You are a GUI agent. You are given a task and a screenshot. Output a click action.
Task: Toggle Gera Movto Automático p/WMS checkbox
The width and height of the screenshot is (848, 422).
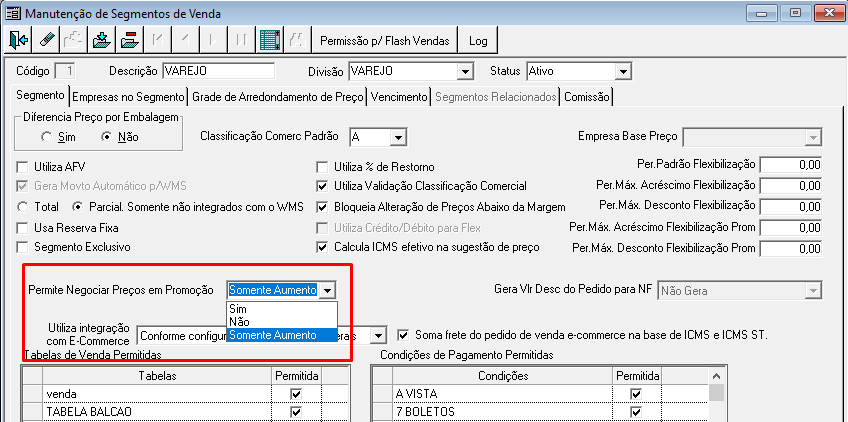pyautogui.click(x=23, y=186)
